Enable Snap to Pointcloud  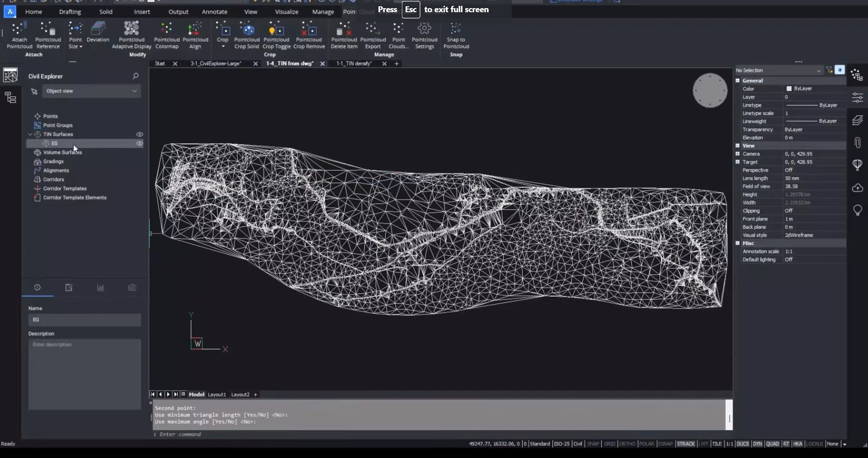456,35
